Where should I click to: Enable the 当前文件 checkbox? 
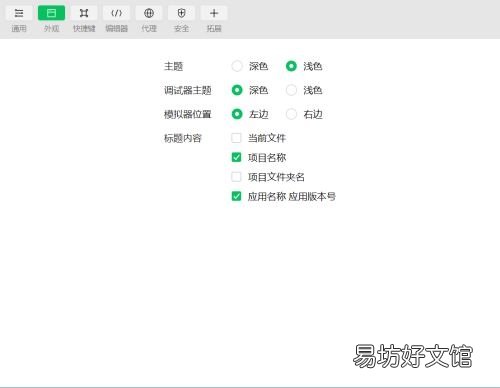[236, 138]
